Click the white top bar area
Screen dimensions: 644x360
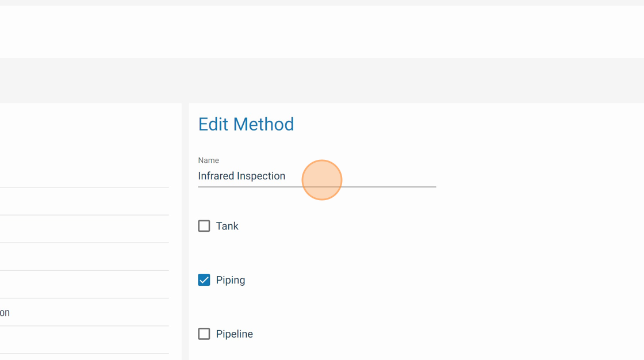(x=322, y=32)
